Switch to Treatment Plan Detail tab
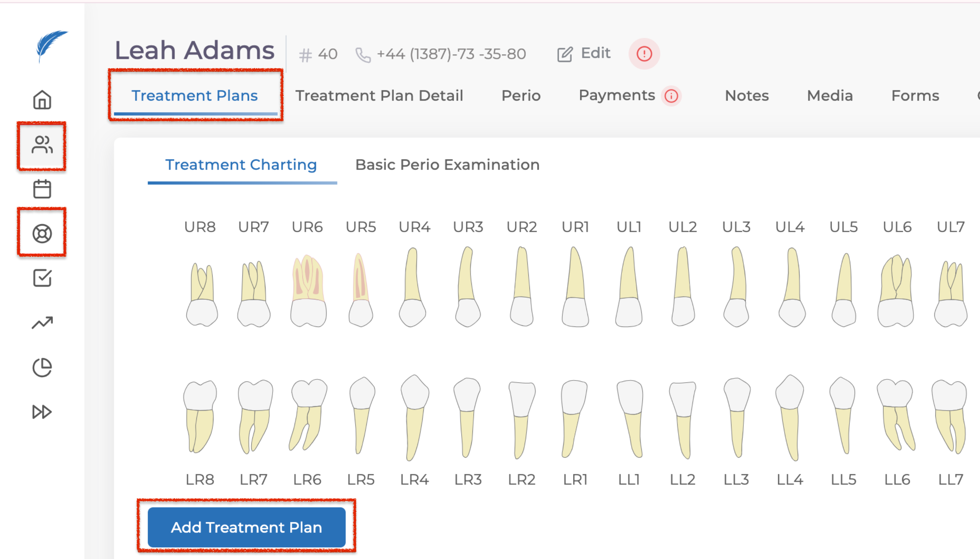980x559 pixels. [x=379, y=95]
